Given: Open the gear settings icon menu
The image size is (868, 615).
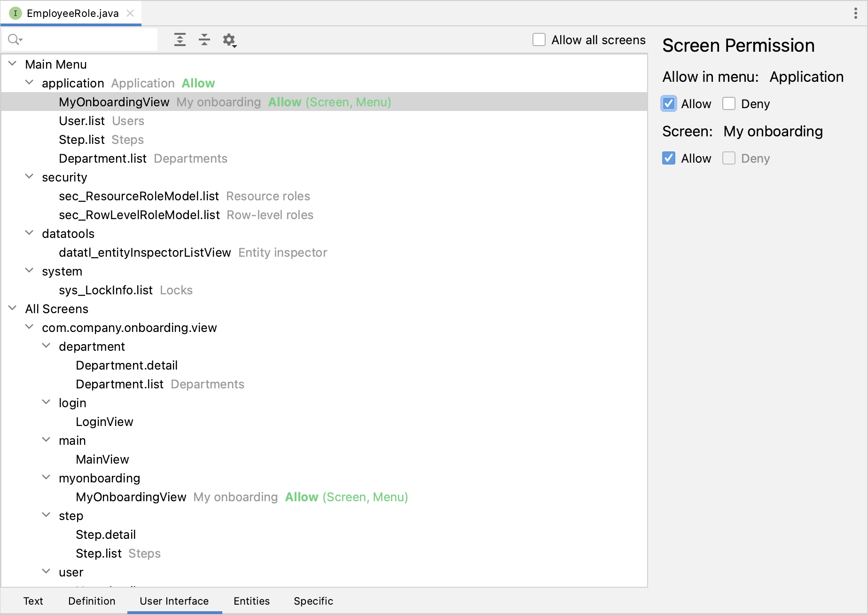Looking at the screenshot, I should pos(229,40).
